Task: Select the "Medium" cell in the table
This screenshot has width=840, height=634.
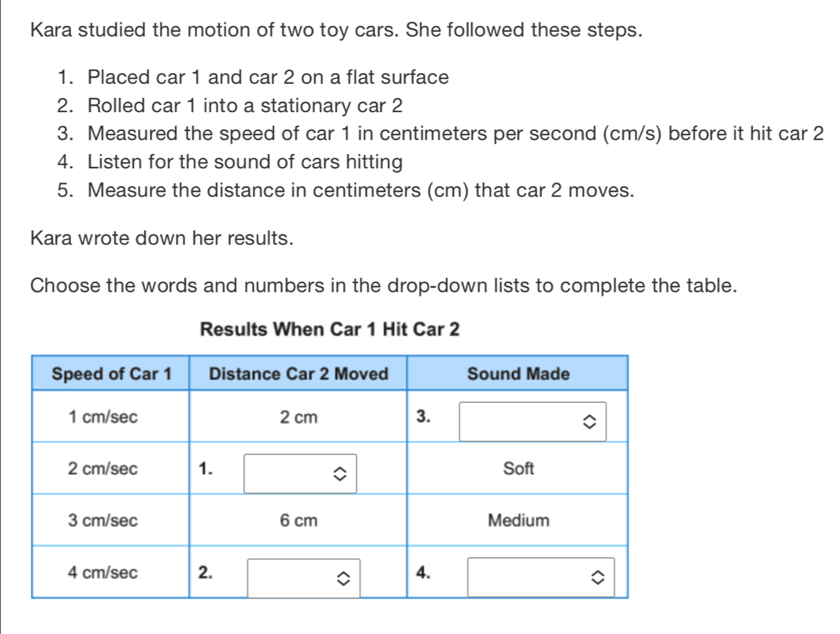Action: [x=519, y=521]
